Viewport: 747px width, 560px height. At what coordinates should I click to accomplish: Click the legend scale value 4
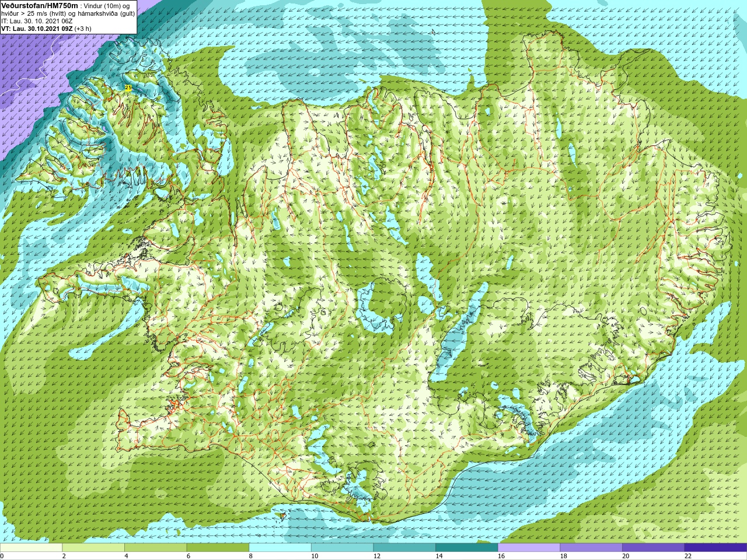[x=126, y=556]
